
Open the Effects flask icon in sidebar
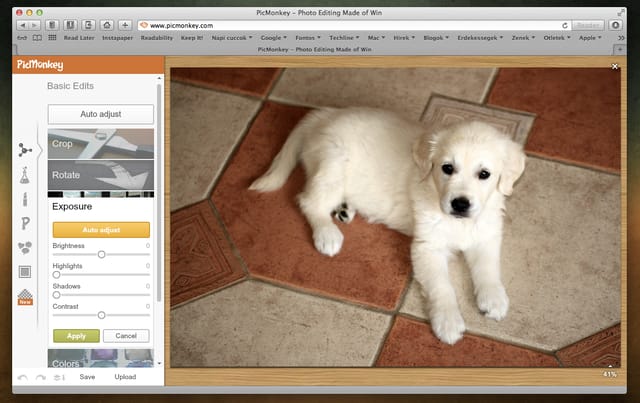click(x=24, y=175)
